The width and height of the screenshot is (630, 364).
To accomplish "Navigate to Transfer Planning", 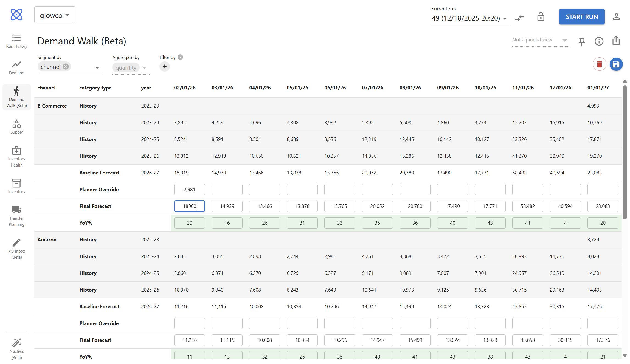I will coord(16,216).
